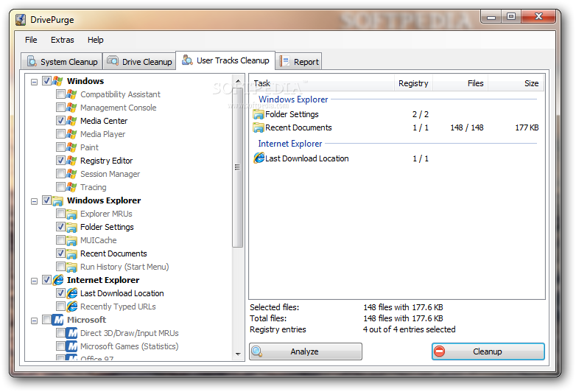This screenshot has width=576, height=392.
Task: Enable the Compatibility Assistant checkbox
Action: pos(60,94)
